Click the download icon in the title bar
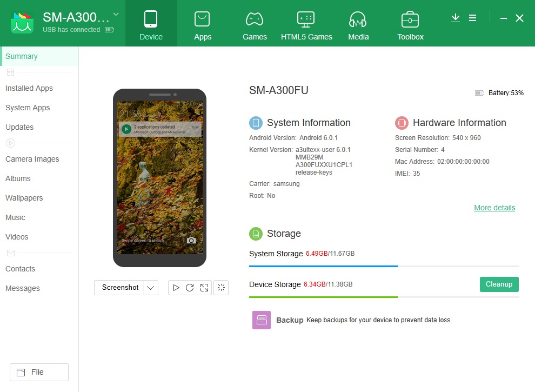The height and width of the screenshot is (392, 535). [x=455, y=17]
